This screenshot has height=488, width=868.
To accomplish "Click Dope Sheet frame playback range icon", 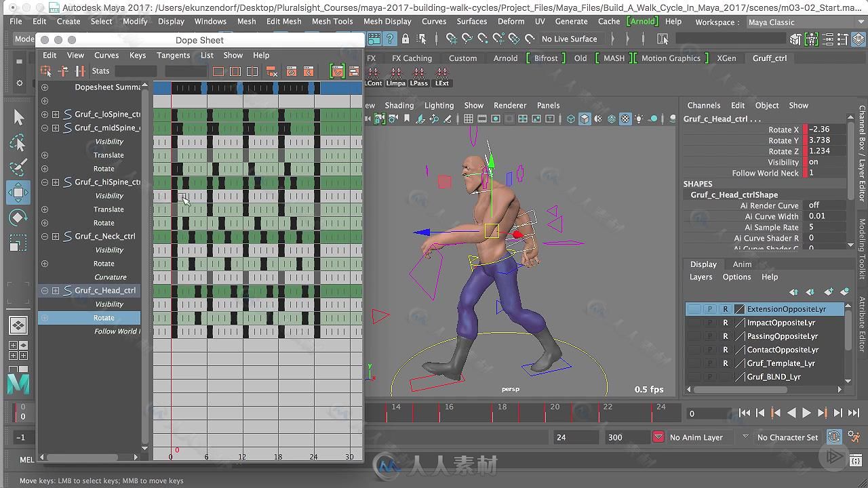I will pos(235,70).
